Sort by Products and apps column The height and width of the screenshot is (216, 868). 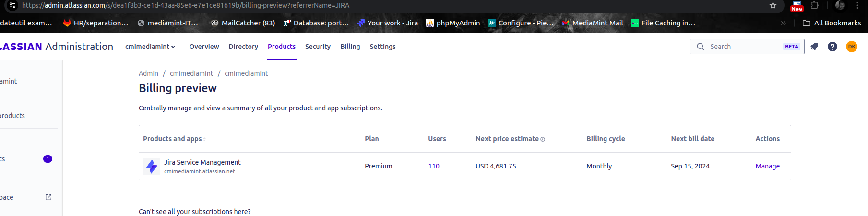(174, 139)
